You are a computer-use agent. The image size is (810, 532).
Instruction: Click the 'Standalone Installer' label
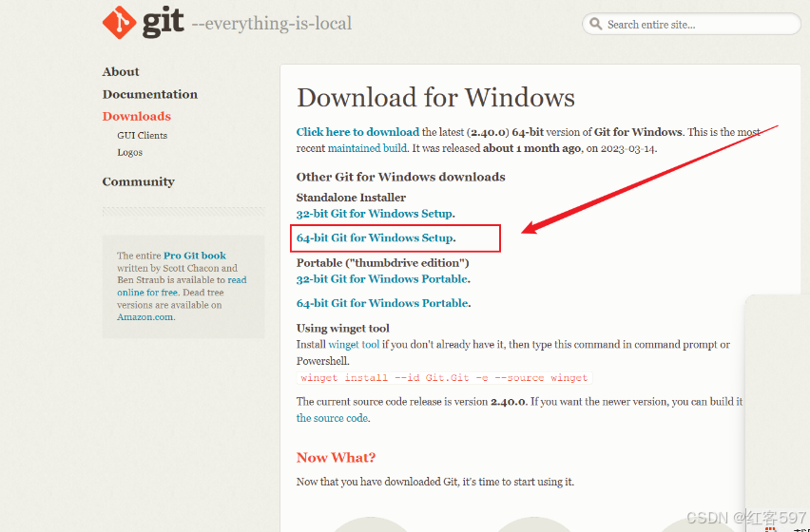[351, 197]
